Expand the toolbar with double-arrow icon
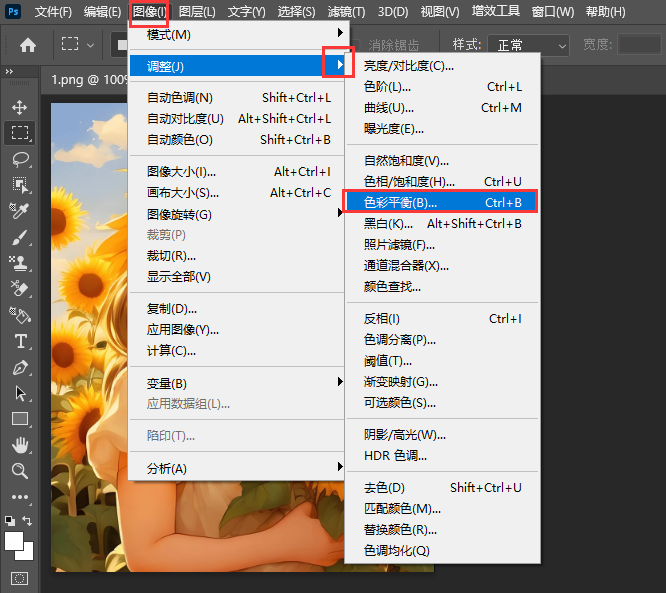 click(x=9, y=71)
